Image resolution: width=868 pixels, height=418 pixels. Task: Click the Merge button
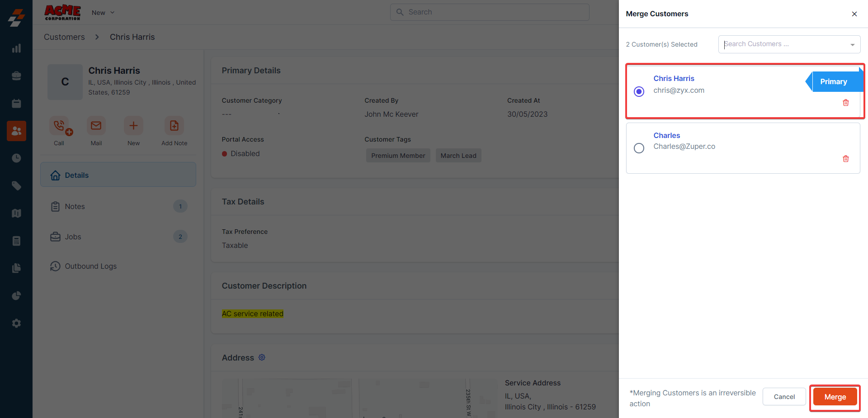click(x=835, y=397)
